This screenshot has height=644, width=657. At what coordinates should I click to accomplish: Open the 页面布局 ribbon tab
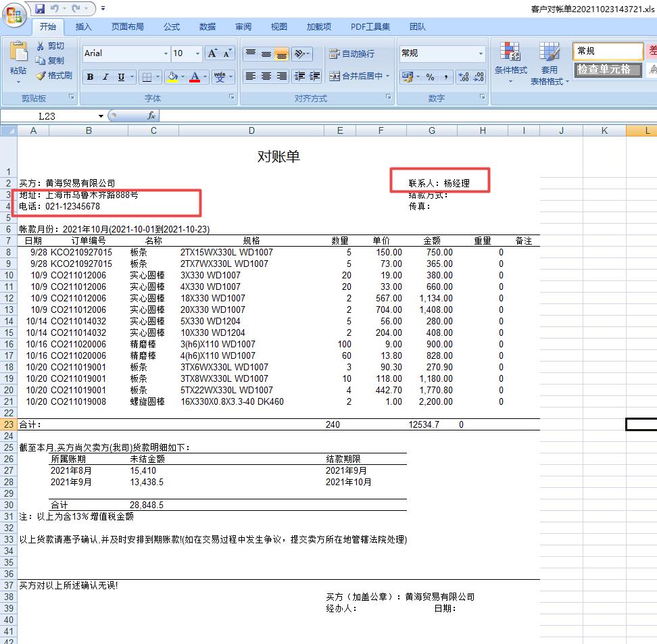pyautogui.click(x=127, y=27)
